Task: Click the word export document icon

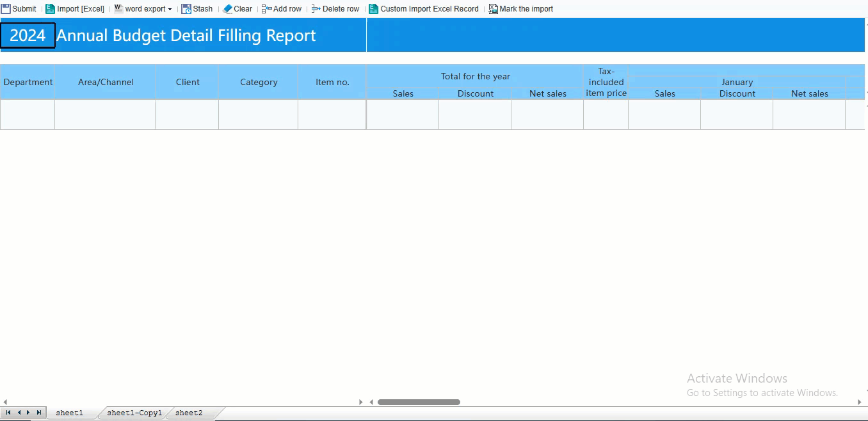Action: [118, 9]
